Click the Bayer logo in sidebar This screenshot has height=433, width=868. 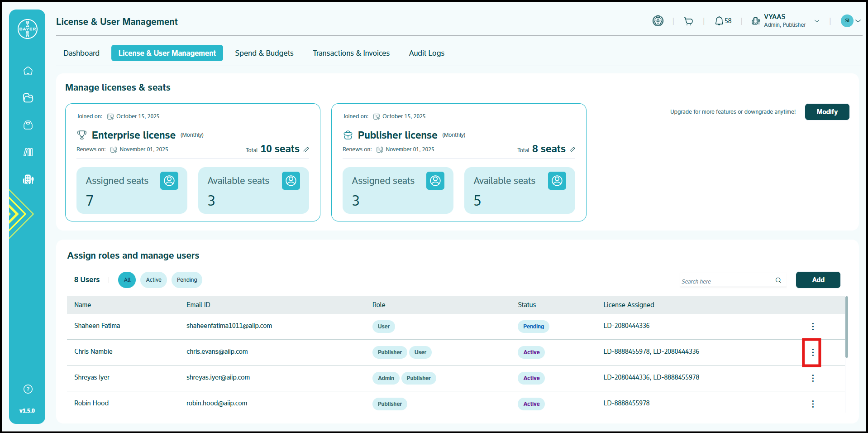tap(28, 29)
